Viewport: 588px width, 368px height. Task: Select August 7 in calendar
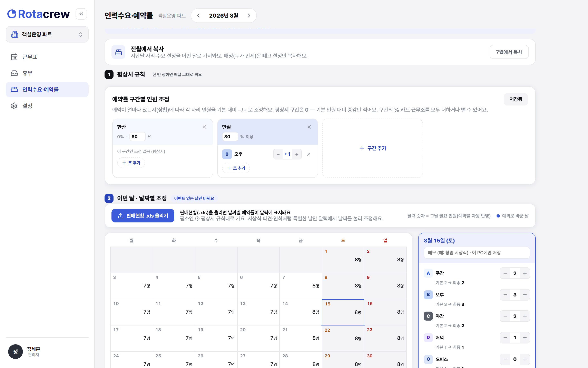click(x=301, y=286)
